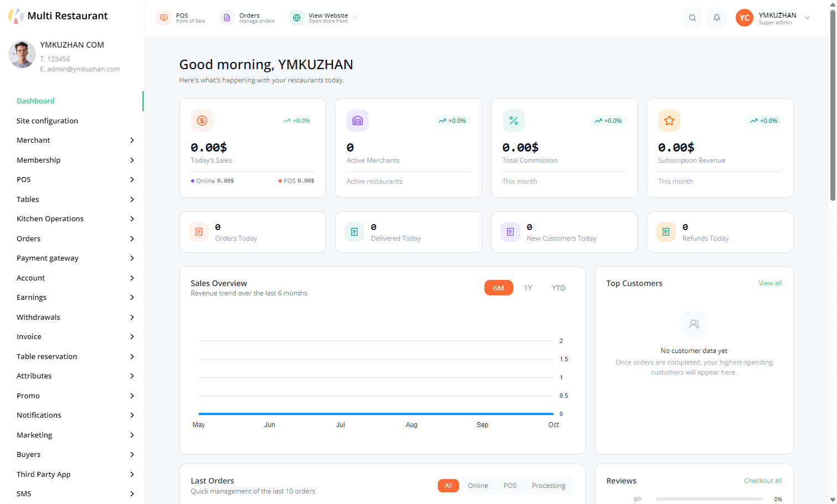Click the Total Commission percent icon
The image size is (837, 504).
point(514,121)
